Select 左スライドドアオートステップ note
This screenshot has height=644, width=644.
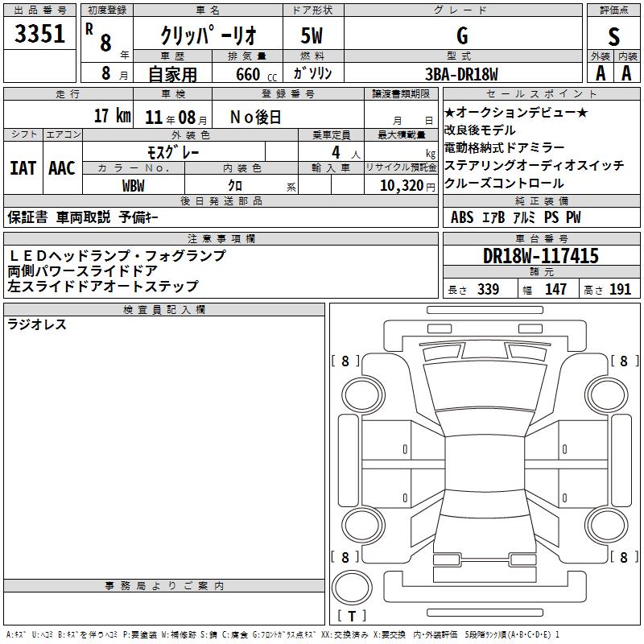pos(103,286)
